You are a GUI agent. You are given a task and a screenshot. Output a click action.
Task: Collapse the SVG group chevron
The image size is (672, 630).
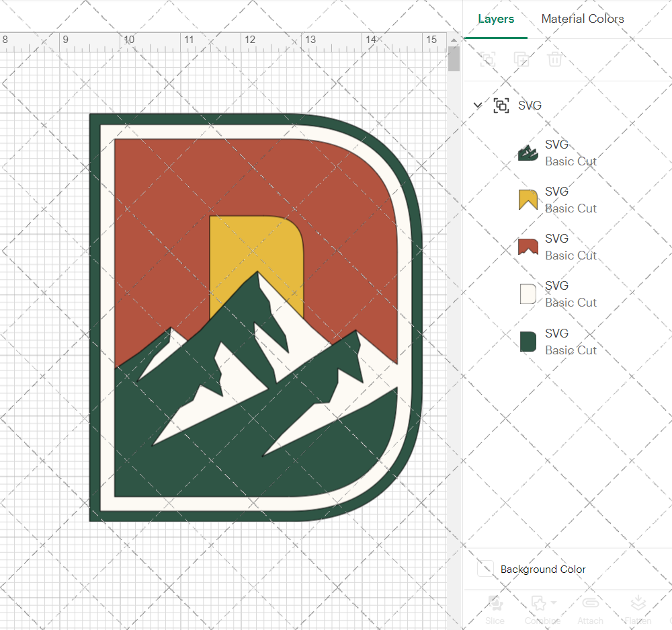tap(477, 105)
